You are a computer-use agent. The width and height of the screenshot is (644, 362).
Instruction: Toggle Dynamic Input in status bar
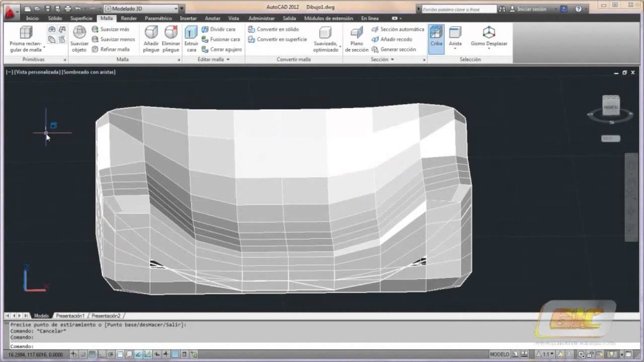156,354
